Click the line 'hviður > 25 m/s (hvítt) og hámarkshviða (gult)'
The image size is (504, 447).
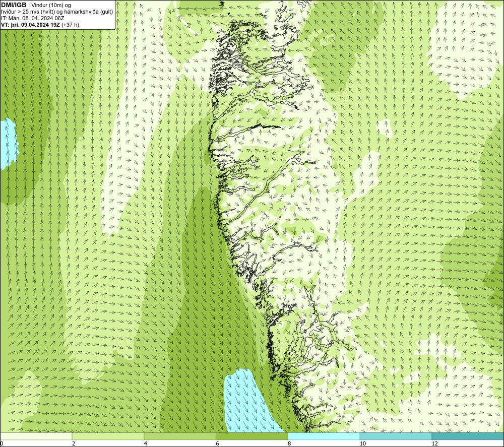point(57,12)
